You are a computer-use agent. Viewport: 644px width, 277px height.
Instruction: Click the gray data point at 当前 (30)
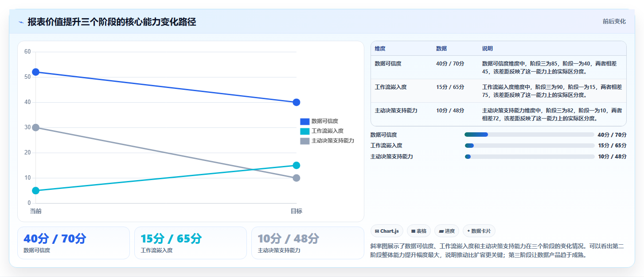(36, 127)
